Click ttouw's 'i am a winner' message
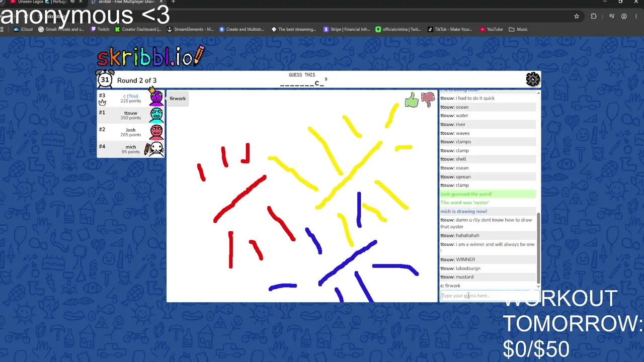 [487, 247]
